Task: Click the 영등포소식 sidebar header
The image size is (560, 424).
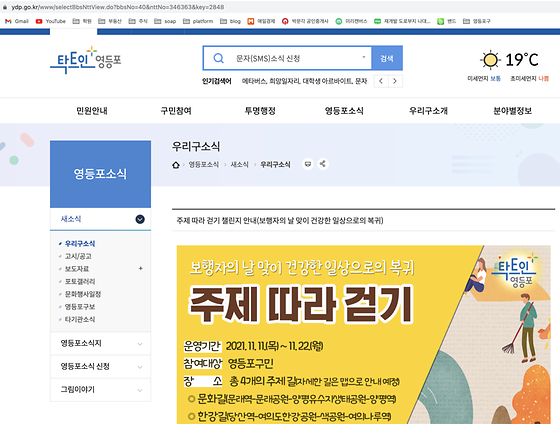Action: (x=100, y=174)
